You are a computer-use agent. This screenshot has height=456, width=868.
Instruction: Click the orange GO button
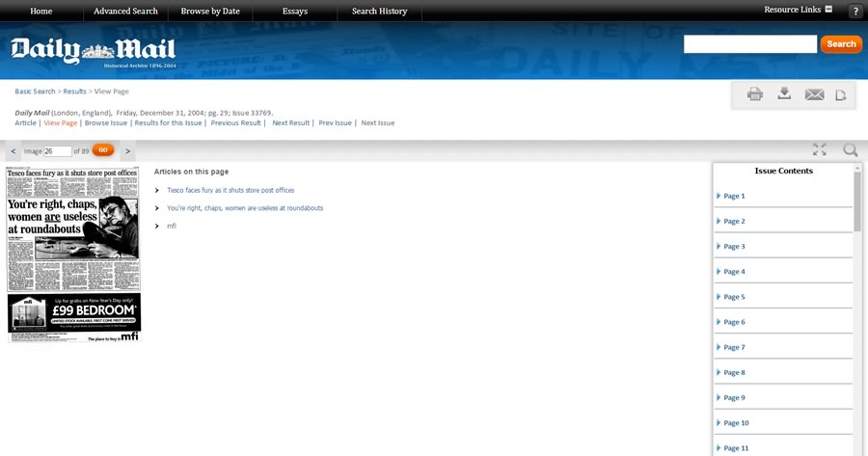click(x=103, y=150)
